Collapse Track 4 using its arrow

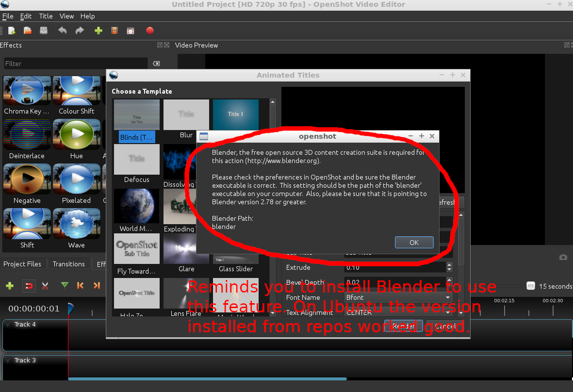pyautogui.click(x=8, y=325)
